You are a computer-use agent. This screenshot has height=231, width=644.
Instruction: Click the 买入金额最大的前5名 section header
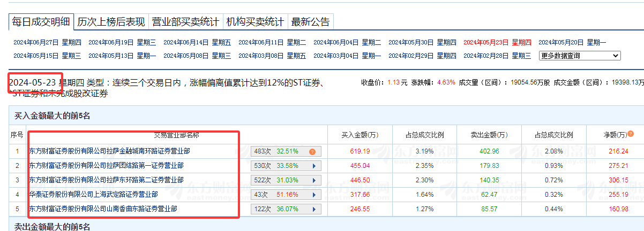tap(52, 115)
